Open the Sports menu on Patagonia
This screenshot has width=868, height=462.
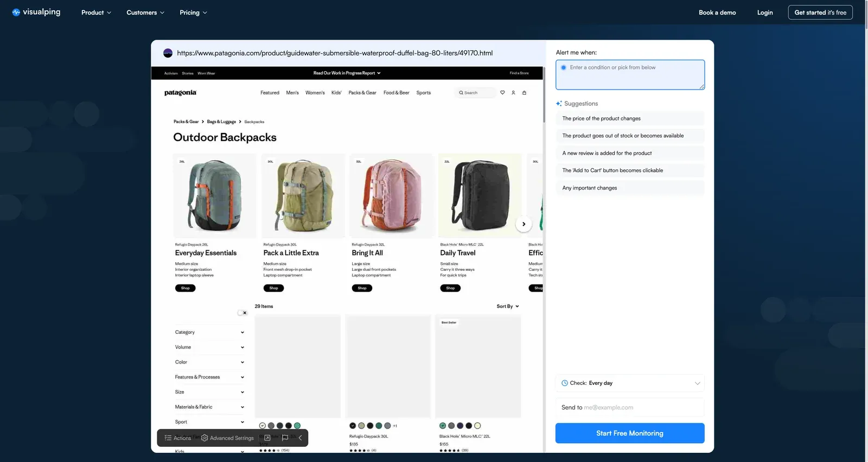point(424,93)
